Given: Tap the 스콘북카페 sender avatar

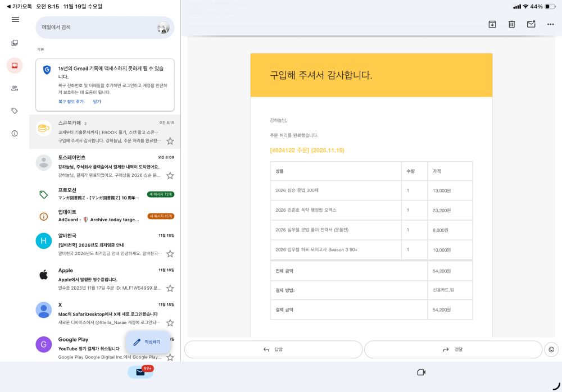Looking at the screenshot, I should [44, 128].
